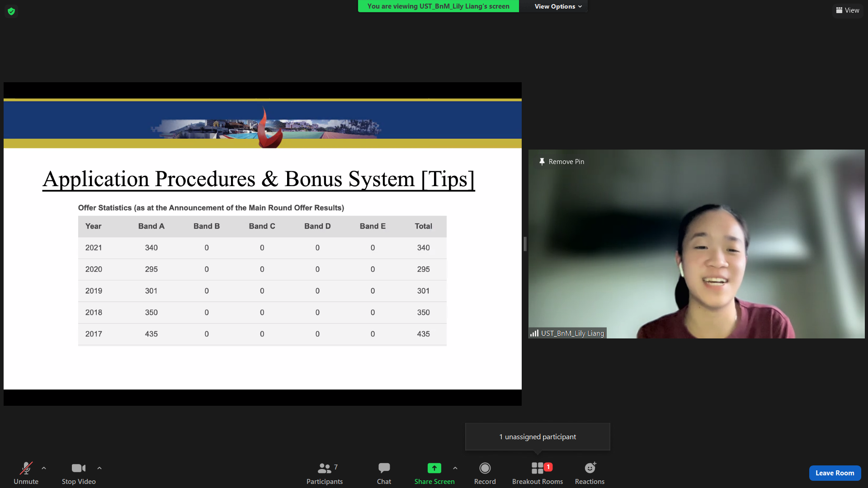Open the View Options dropdown
This screenshot has height=488, width=868.
[558, 6]
